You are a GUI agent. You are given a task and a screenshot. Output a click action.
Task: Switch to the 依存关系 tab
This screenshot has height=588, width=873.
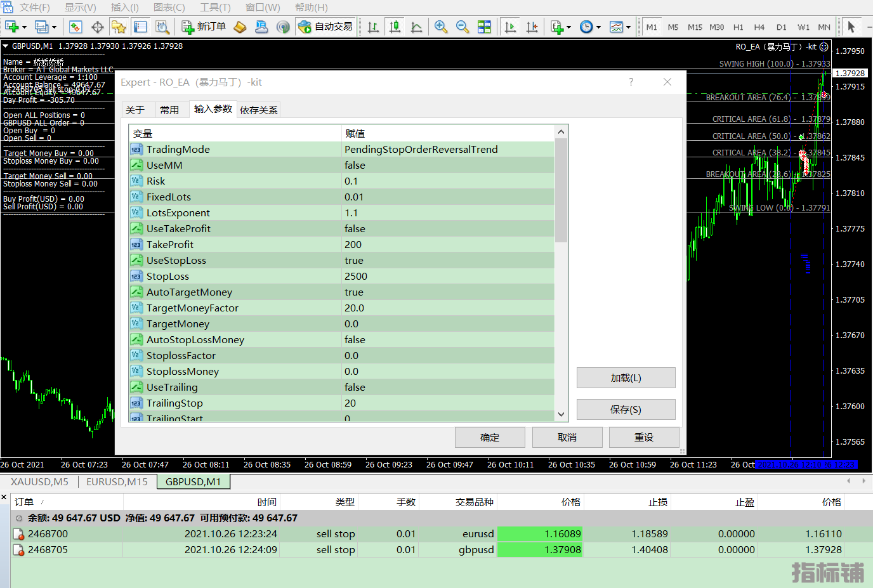coord(258,110)
